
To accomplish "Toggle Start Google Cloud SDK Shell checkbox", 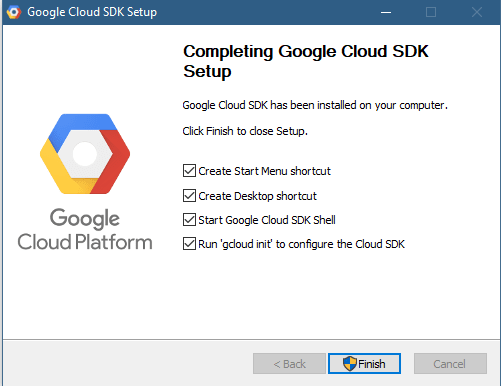I will 189,220.
